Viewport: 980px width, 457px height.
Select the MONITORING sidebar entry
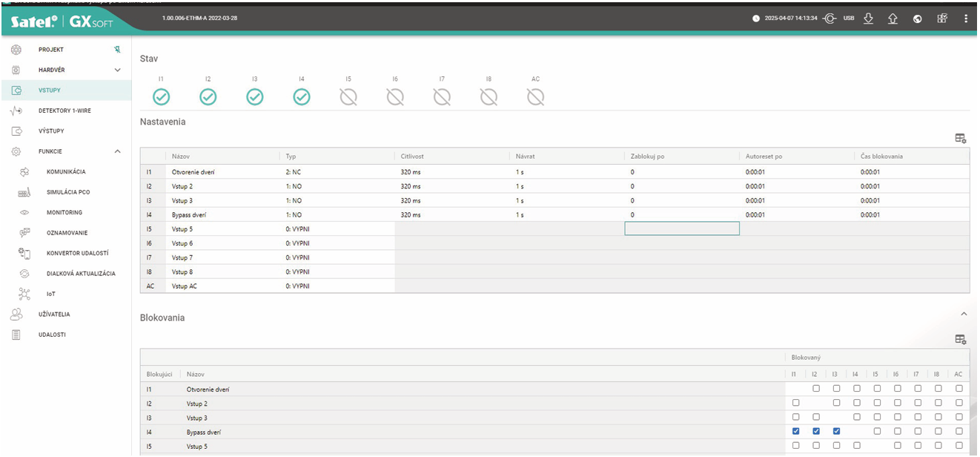(x=64, y=212)
